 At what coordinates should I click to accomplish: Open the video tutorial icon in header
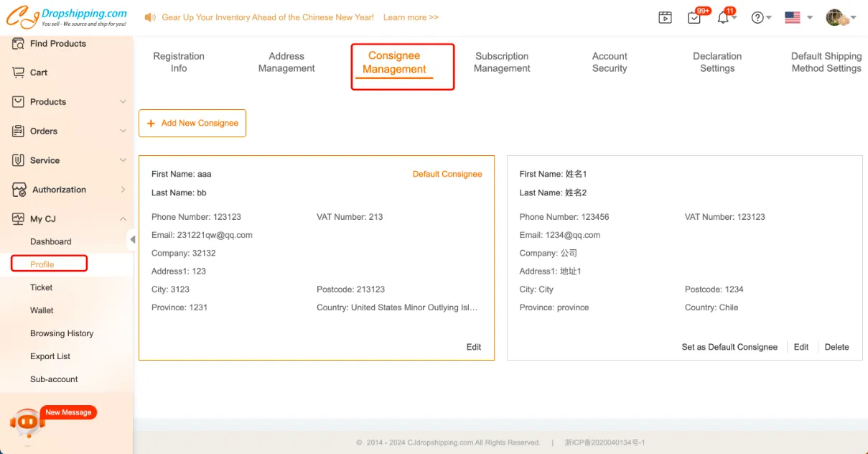665,18
